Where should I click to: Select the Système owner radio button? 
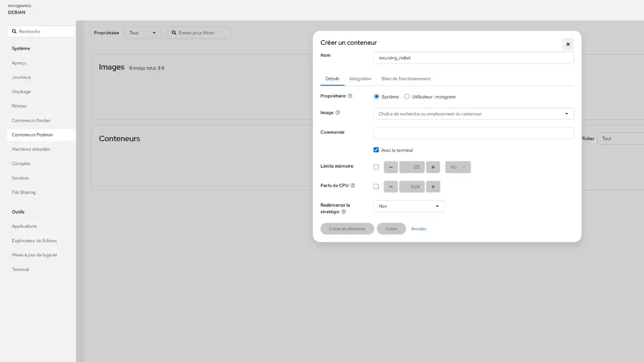coord(377,97)
